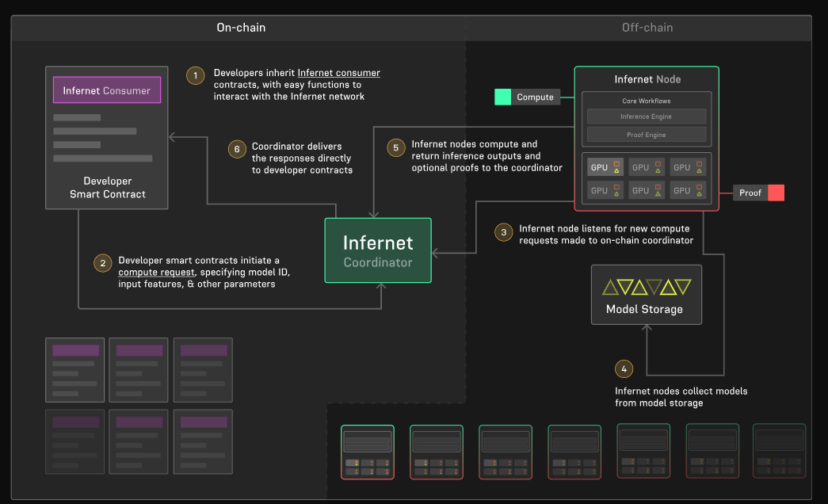Click the purple Infernet Consumer label
Viewport: 828px width, 504px height.
[x=107, y=90]
